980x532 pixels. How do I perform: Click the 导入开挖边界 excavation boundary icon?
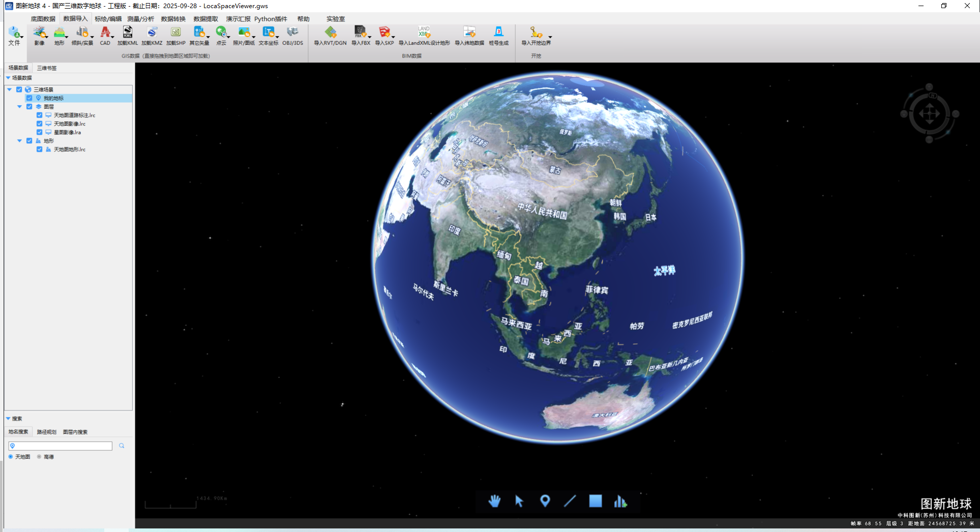536,33
